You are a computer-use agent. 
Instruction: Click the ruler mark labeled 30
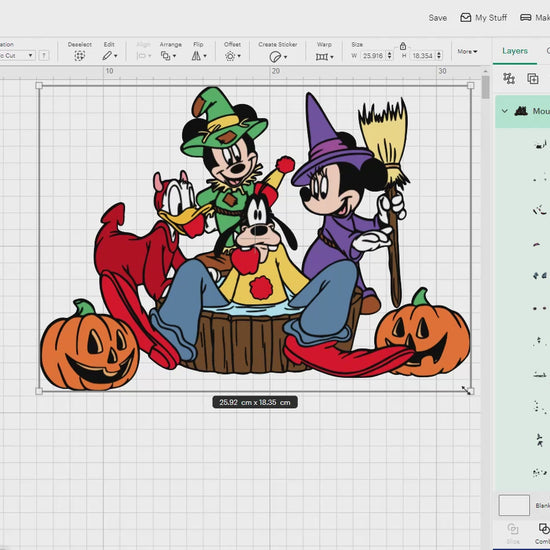[442, 71]
